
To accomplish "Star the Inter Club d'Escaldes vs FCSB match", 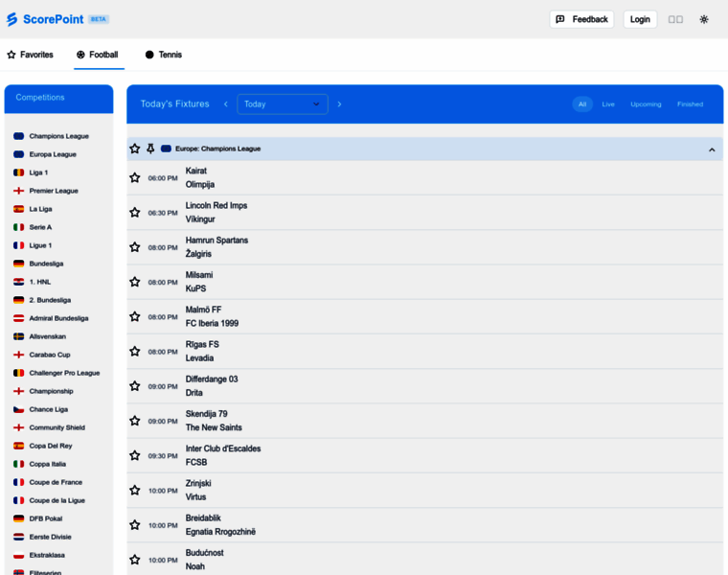I will (x=135, y=455).
